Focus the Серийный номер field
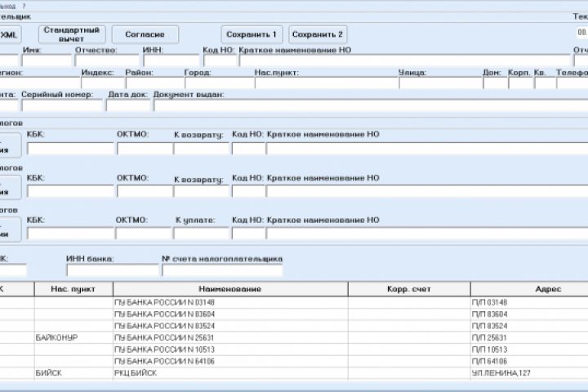The height and width of the screenshot is (392, 588). tap(62, 106)
